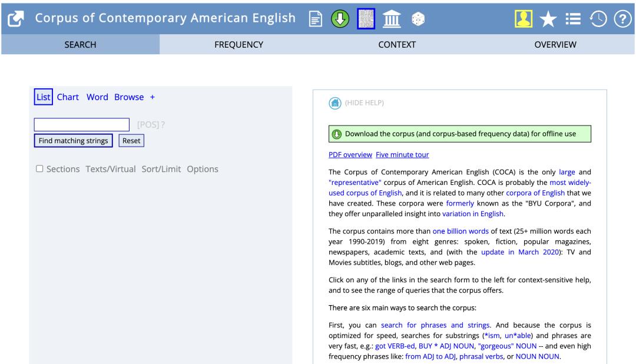Click the home icon in help panel
This screenshot has height=364, width=636.
(335, 103)
